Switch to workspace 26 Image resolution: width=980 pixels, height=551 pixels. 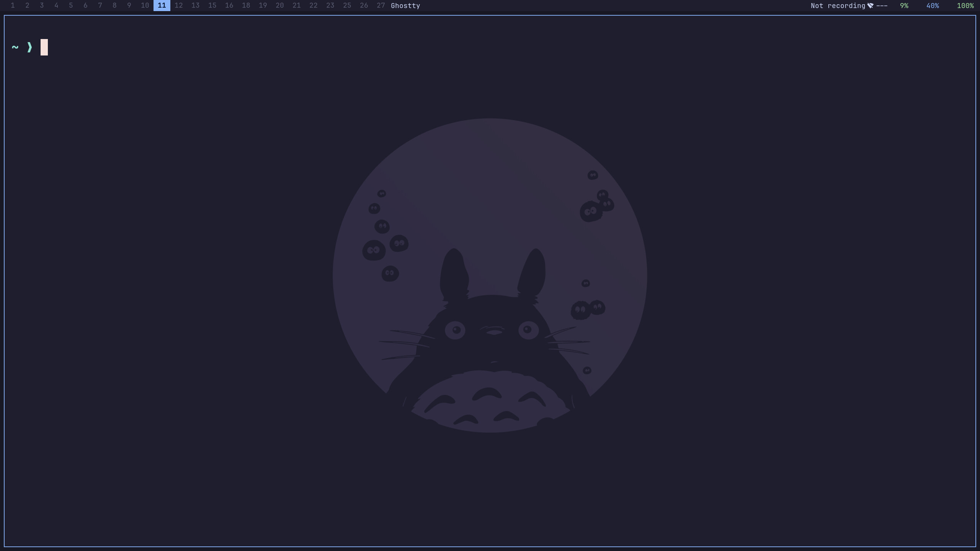point(364,5)
